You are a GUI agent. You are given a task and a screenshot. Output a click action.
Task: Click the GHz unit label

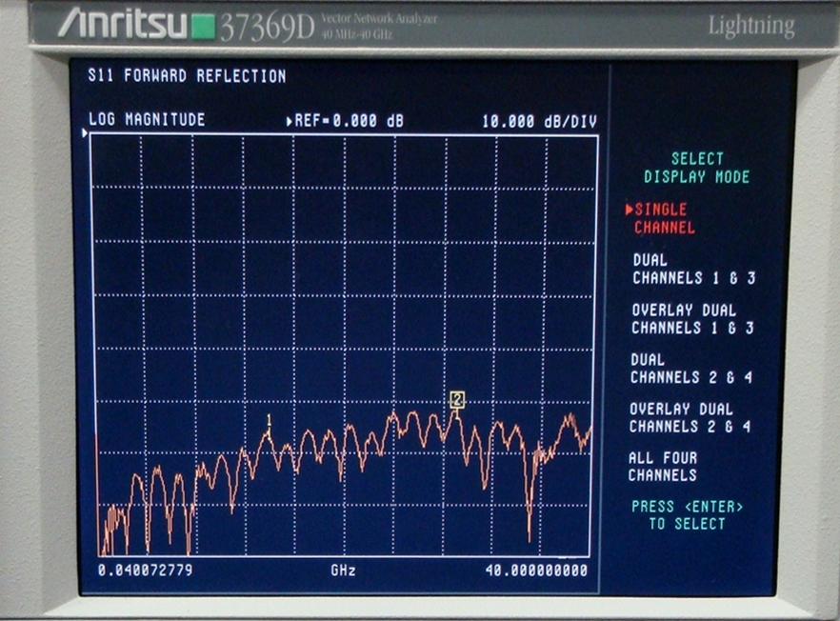344,571
